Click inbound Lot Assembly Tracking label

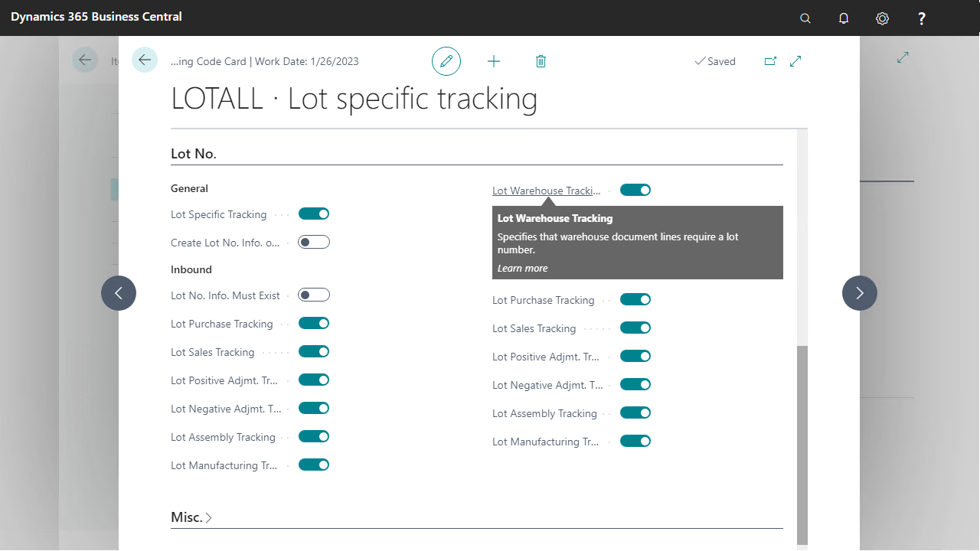[223, 437]
